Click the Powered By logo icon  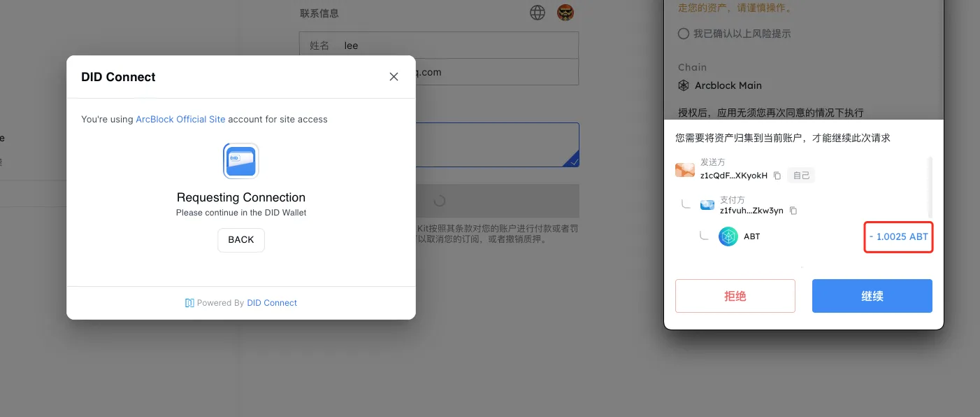point(189,303)
